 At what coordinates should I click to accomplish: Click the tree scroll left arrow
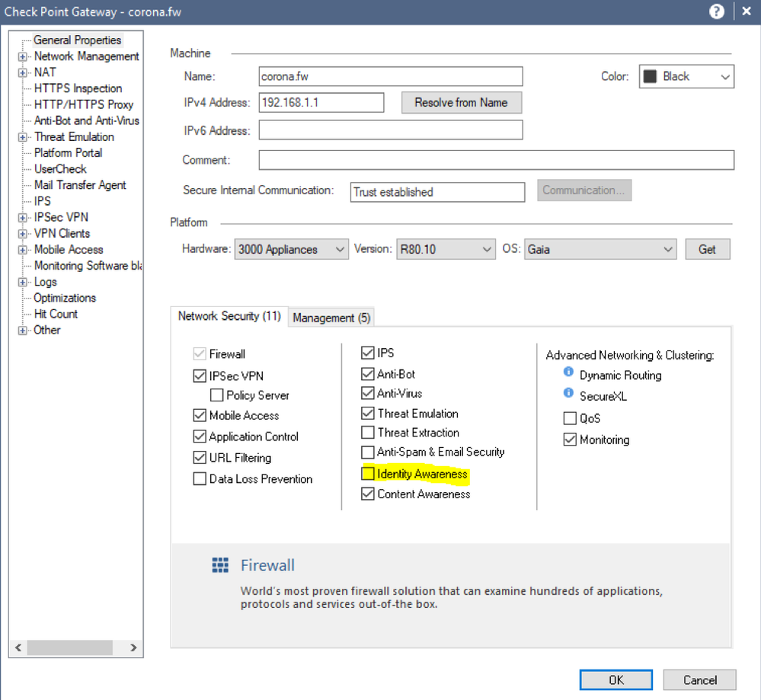tap(18, 647)
